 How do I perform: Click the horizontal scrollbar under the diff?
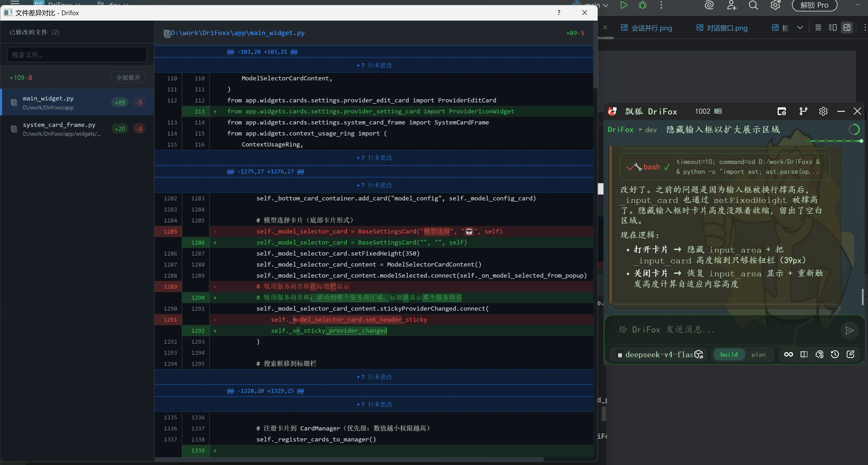[x=349, y=459]
